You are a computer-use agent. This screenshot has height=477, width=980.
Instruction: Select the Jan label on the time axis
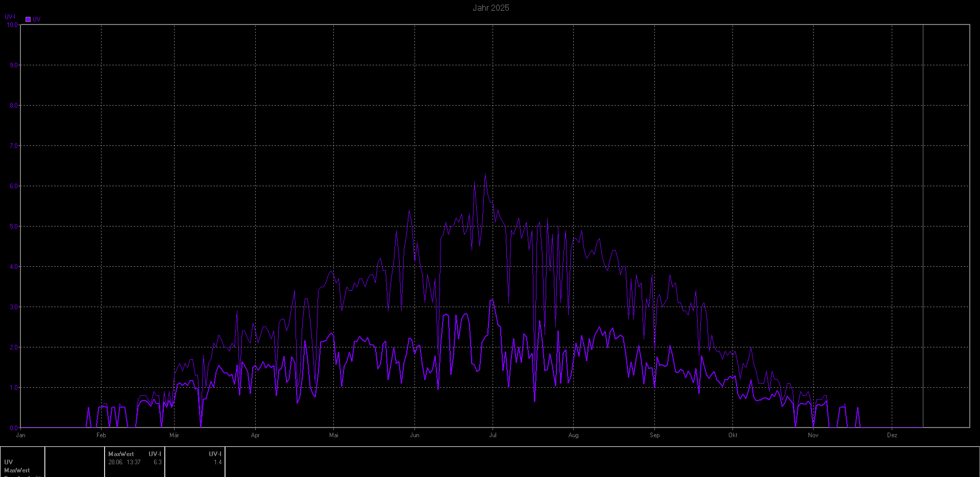(x=20, y=435)
